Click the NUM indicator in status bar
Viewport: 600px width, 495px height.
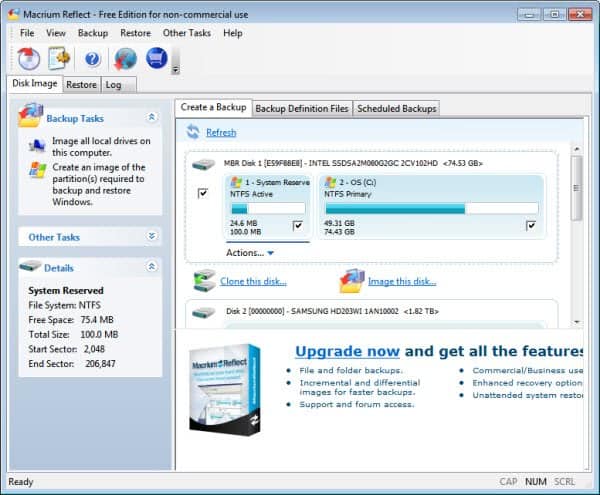click(x=536, y=482)
